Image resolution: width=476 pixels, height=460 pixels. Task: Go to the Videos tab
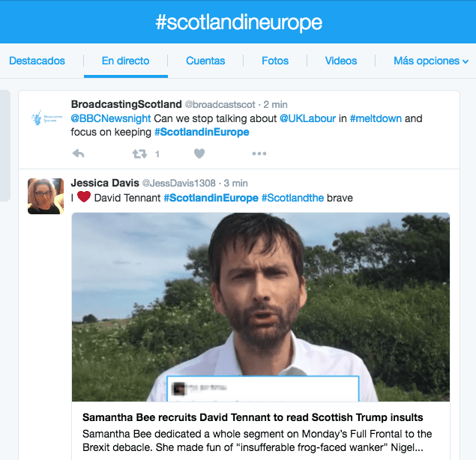(341, 61)
